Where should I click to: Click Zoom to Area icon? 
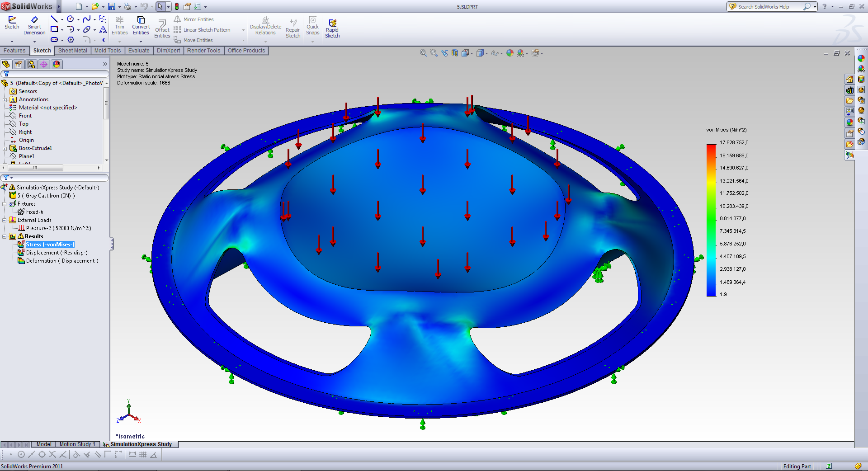tap(434, 53)
